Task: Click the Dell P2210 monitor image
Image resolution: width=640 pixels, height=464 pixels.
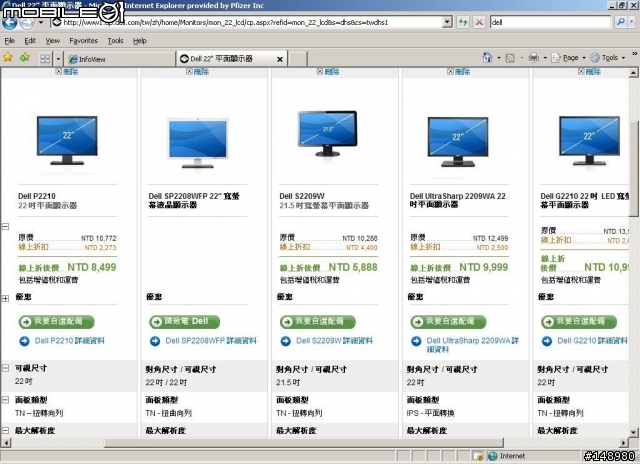Action: (67, 140)
